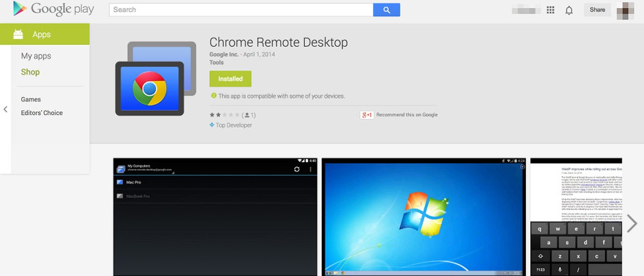Click the profile avatar picture

[625, 10]
